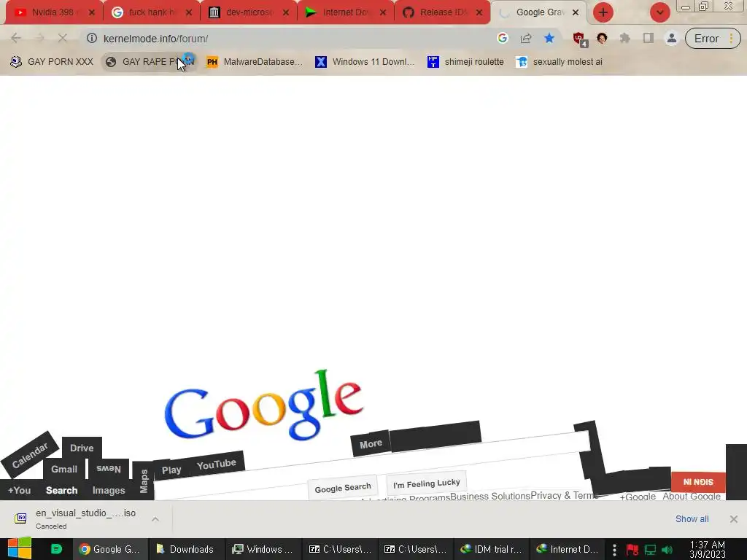Go back to the previous page

point(16,39)
